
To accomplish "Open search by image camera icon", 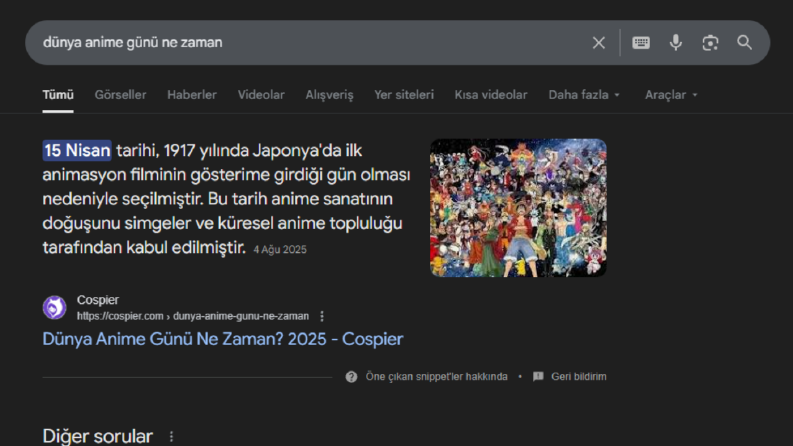I will pyautogui.click(x=710, y=43).
